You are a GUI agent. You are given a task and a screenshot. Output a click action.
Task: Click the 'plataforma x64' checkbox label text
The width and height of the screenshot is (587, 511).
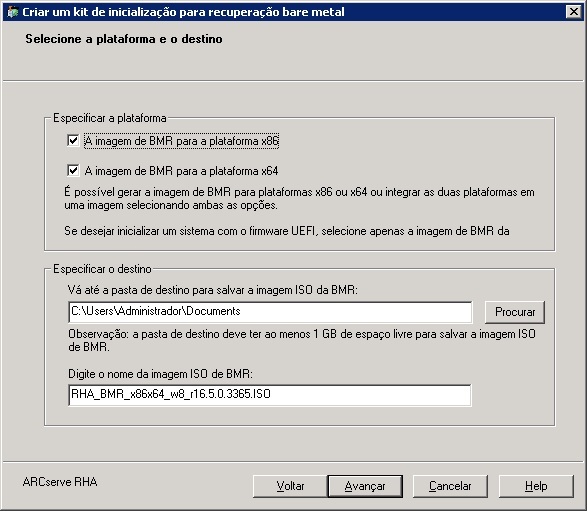pyautogui.click(x=182, y=171)
